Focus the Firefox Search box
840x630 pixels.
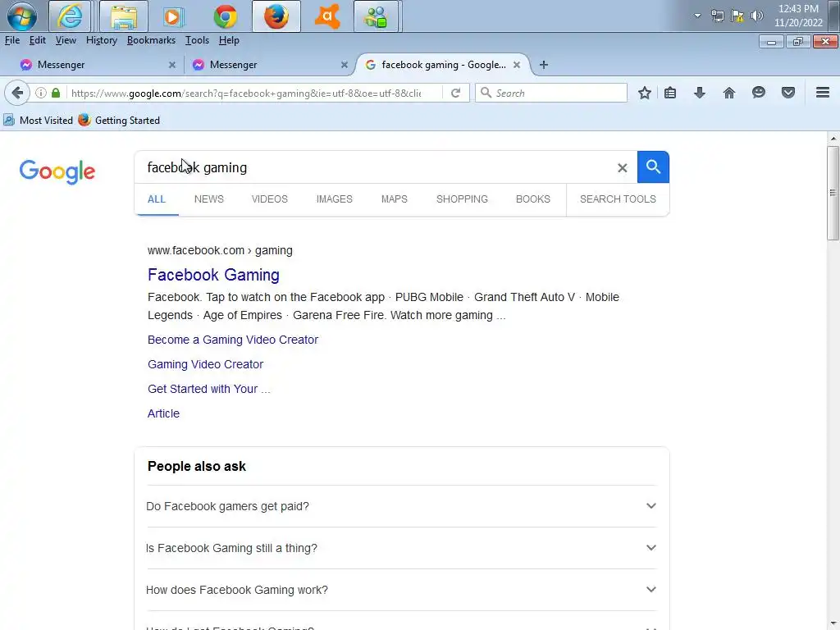550,94
